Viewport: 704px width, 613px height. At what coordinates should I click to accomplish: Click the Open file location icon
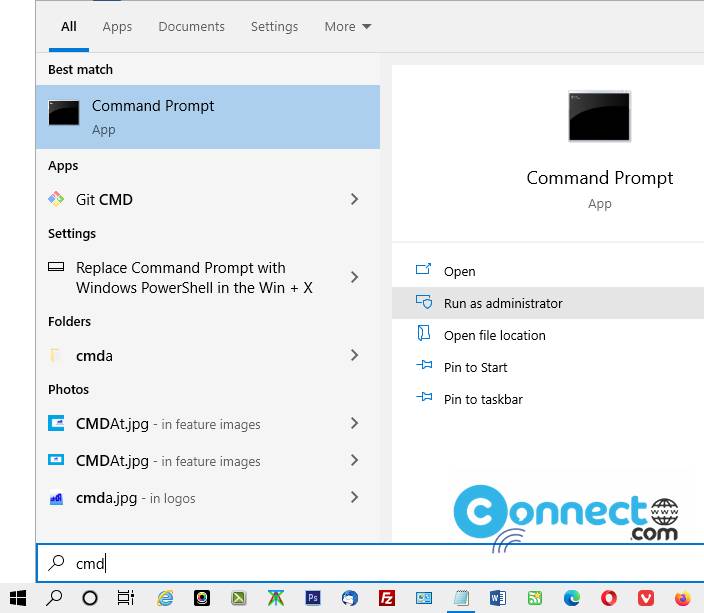coord(423,334)
